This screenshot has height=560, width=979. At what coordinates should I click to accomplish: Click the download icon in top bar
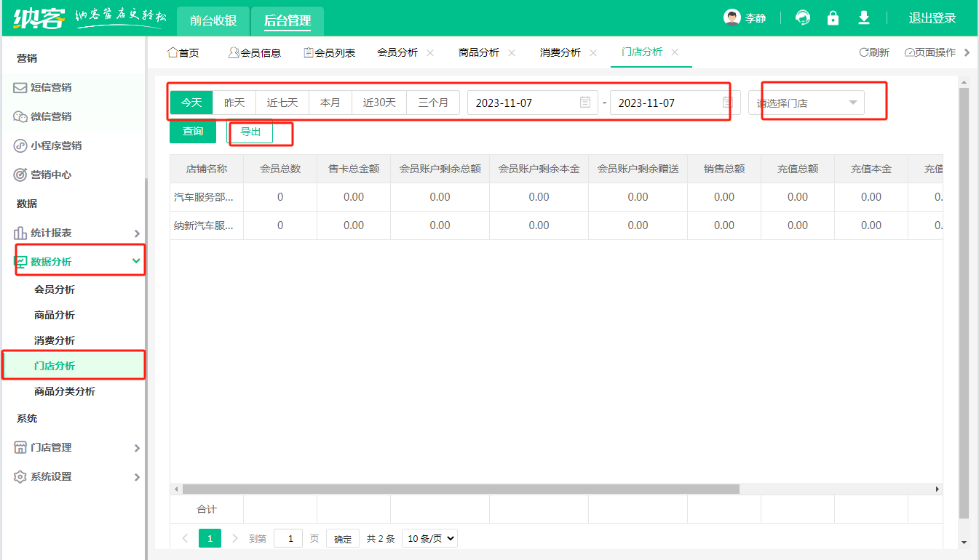(x=863, y=17)
